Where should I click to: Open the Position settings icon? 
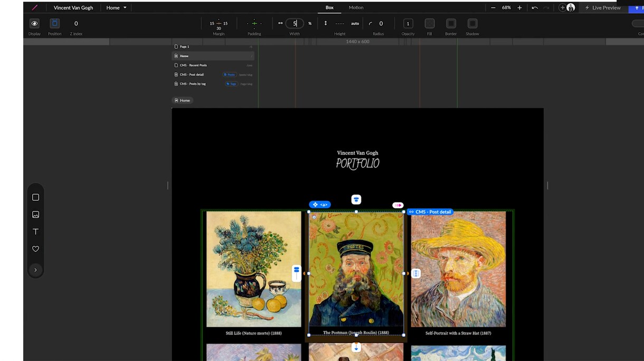[x=54, y=23]
